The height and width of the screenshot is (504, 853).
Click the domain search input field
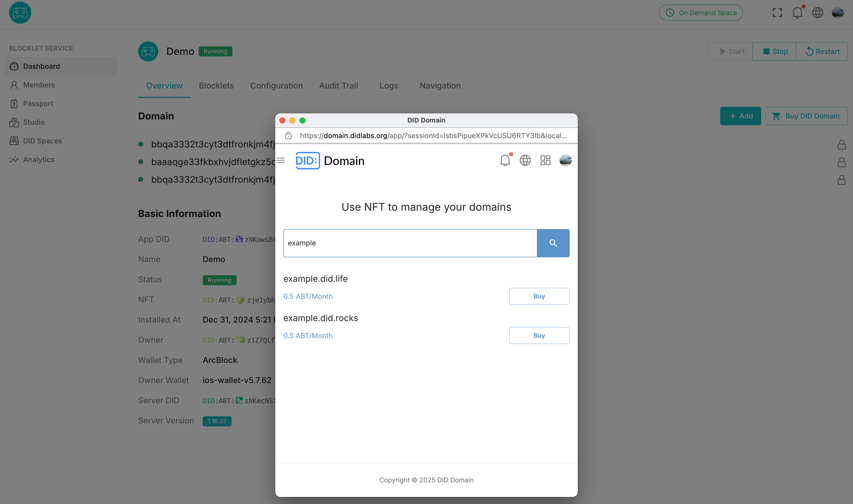tap(410, 243)
